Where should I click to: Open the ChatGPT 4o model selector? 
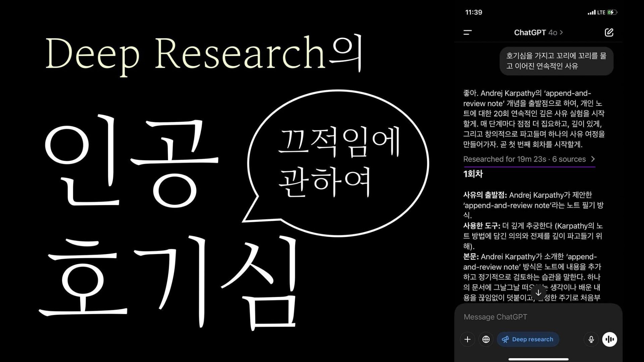tap(538, 33)
